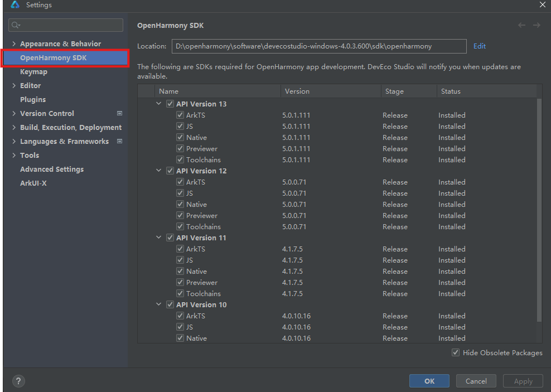Viewport: 551px width, 392px height.
Task: Click the Edit link next to Location
Action: click(x=479, y=46)
